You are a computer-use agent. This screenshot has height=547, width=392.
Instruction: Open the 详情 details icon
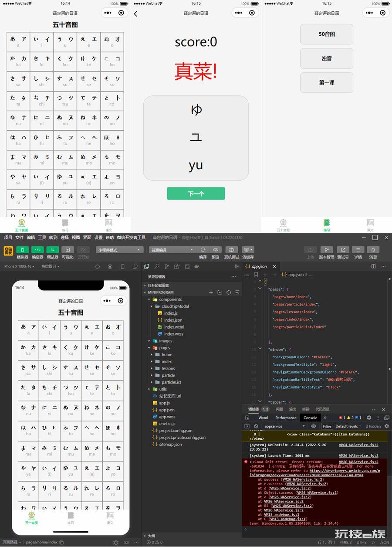(x=358, y=250)
